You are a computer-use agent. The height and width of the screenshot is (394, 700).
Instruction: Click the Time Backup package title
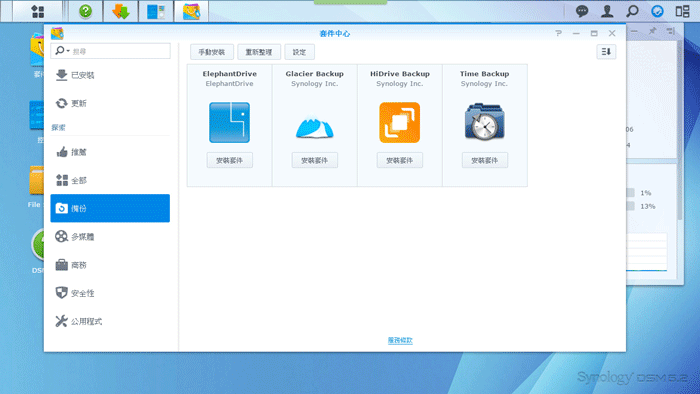[x=484, y=74]
